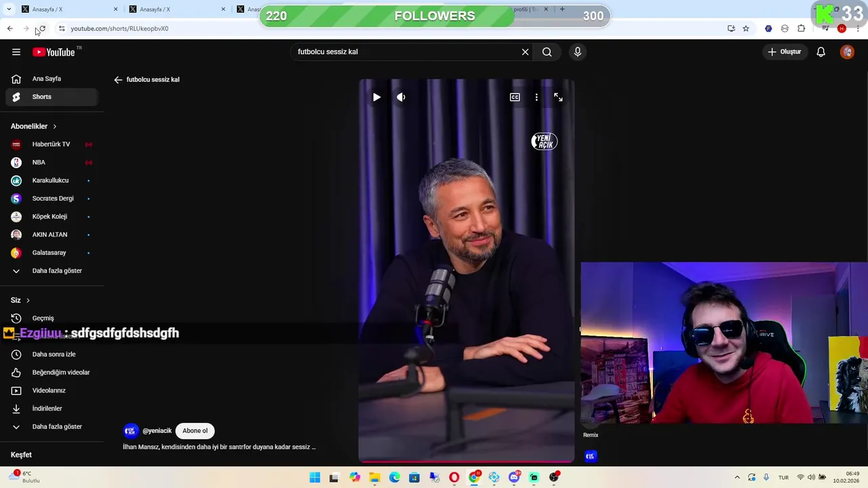Expand the Abonelikler section chevron
Image resolution: width=868 pixels, height=488 pixels.
click(x=55, y=126)
